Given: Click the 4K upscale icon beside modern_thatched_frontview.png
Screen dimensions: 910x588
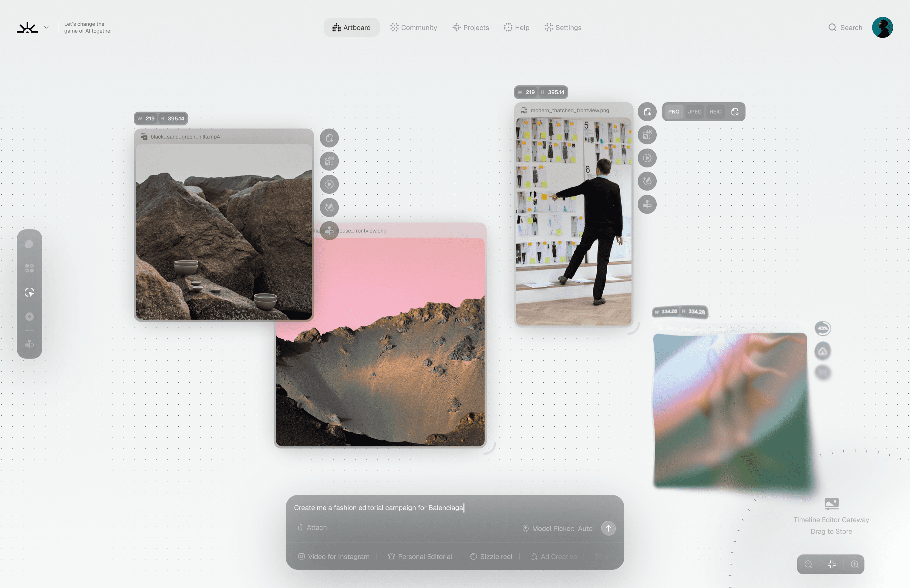Looking at the screenshot, I should pos(647,135).
